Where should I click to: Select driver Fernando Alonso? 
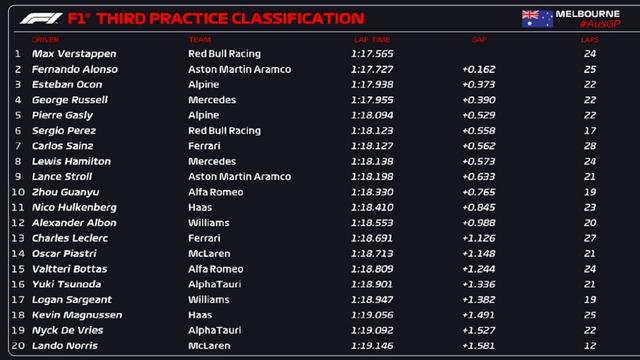click(x=75, y=69)
